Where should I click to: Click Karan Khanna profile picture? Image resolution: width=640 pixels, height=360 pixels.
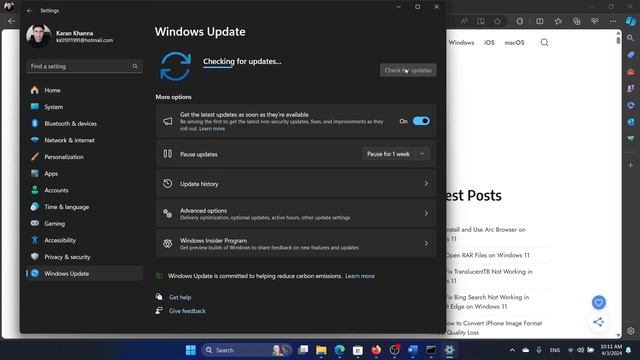point(39,36)
